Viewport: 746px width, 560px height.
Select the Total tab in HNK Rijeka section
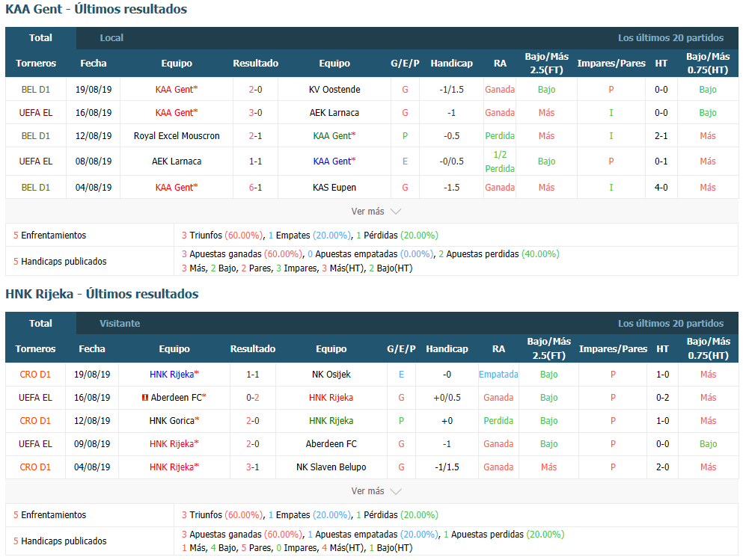click(x=40, y=323)
